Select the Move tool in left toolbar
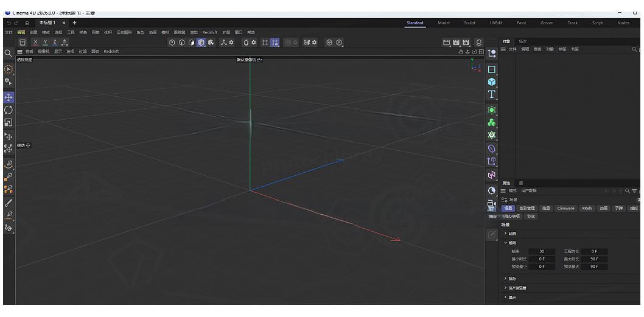This screenshot has height=317, width=644. coord(8,97)
